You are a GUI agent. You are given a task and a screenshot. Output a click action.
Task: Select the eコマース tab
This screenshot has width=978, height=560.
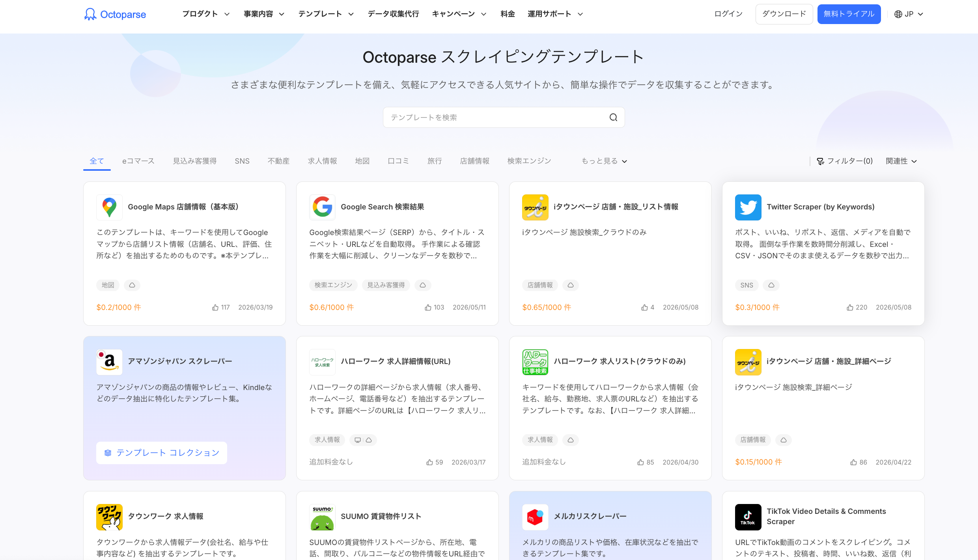(138, 161)
